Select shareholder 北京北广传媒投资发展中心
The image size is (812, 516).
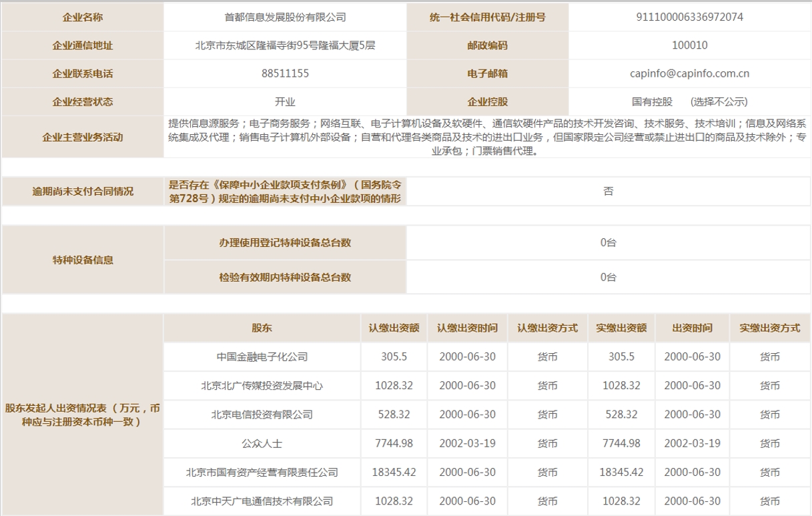[262, 386]
